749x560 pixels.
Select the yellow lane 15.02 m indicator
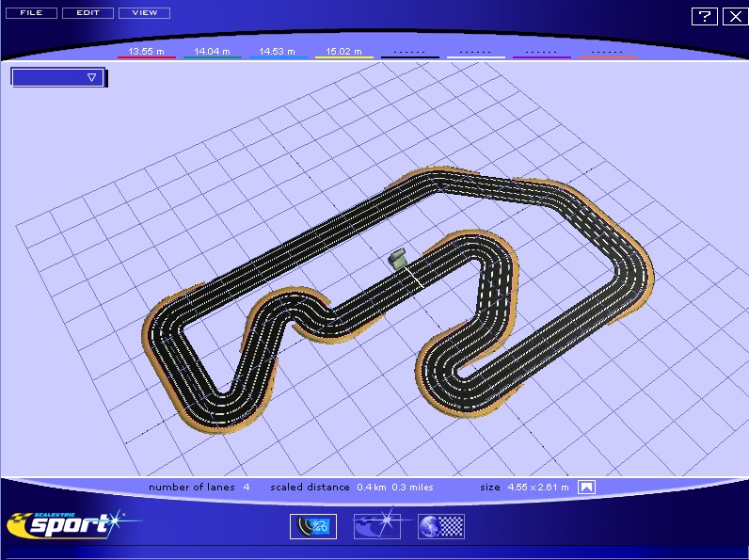tap(343, 53)
